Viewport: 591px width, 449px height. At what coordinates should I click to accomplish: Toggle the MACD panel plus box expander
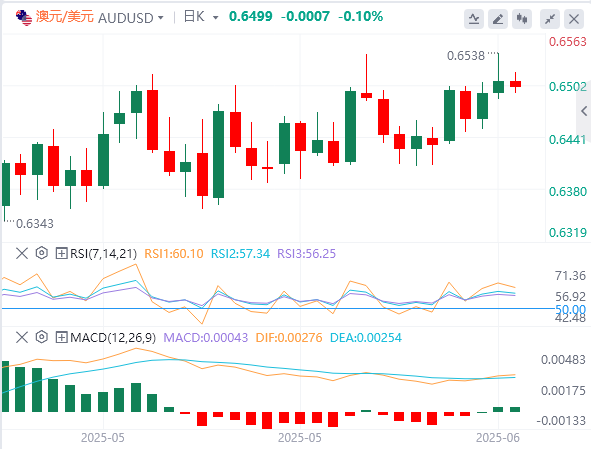(x=61, y=337)
